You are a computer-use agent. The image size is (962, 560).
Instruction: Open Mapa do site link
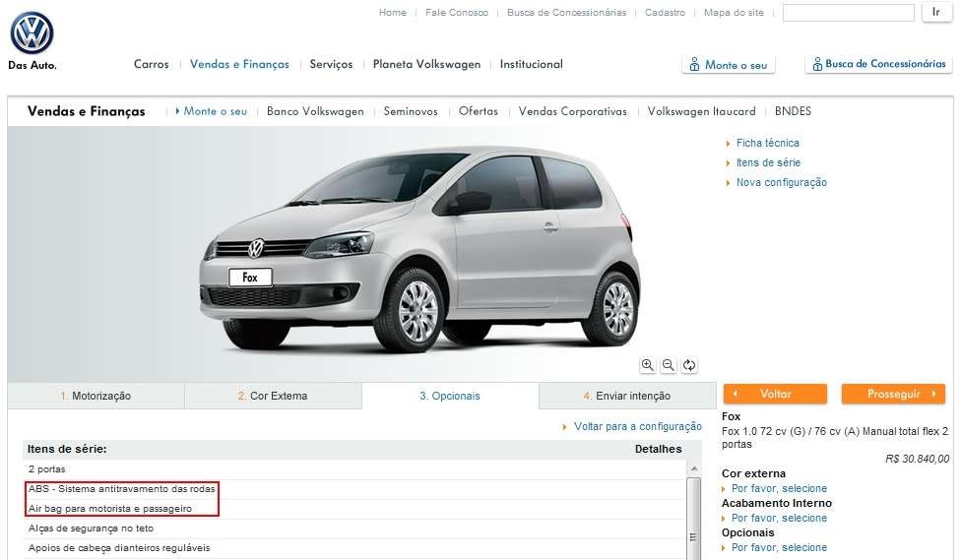tap(734, 12)
